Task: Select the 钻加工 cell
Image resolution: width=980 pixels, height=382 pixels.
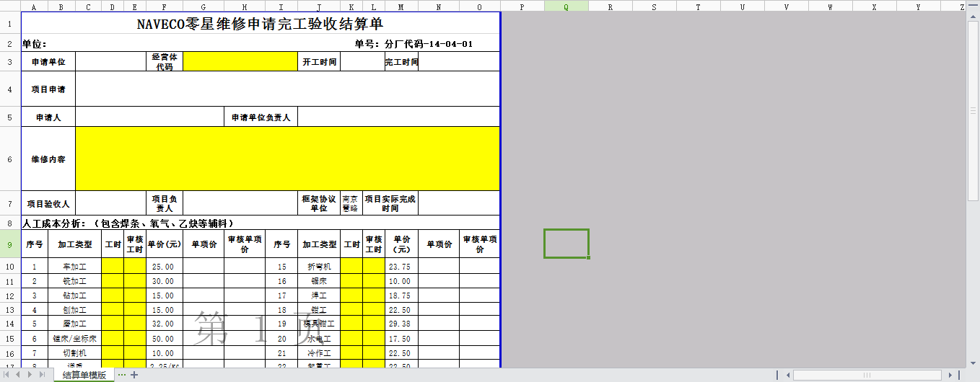Action: (x=75, y=296)
